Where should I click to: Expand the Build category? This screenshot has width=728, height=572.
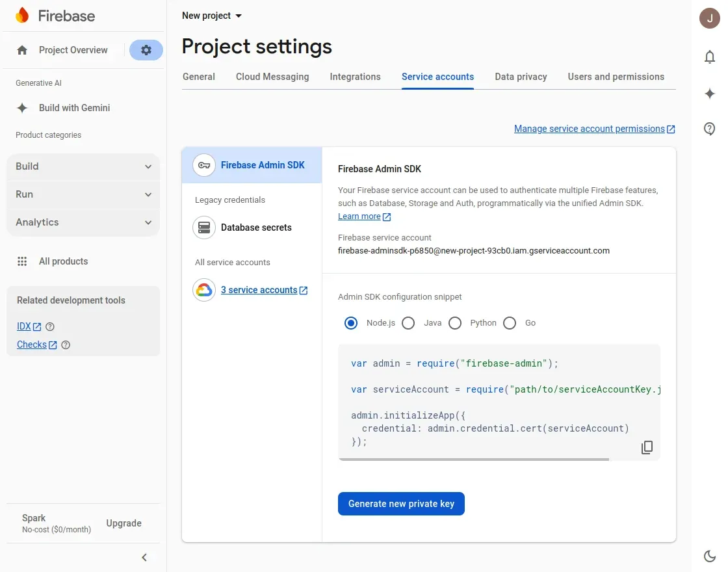[x=83, y=166]
